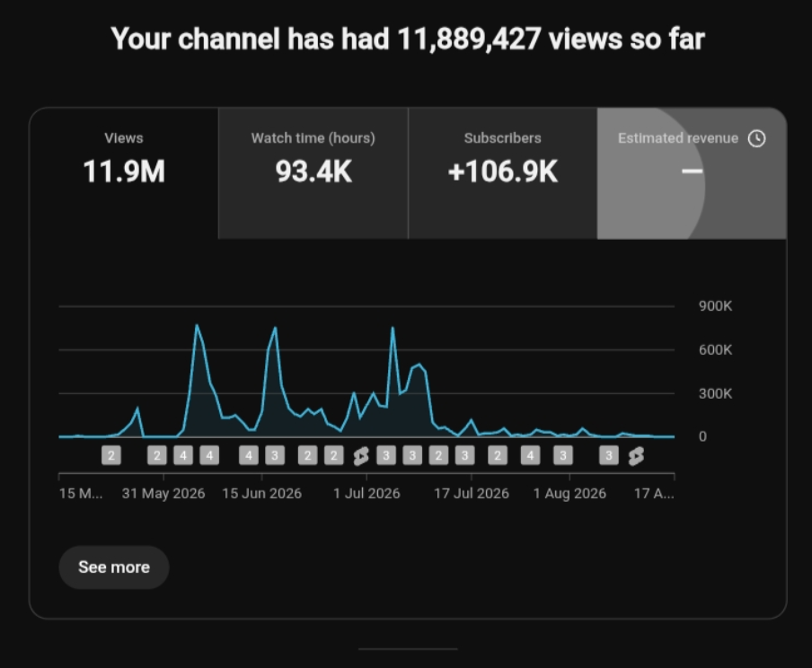This screenshot has width=812, height=668.
Task: Click the 31 May 2026 axis label
Action: pos(163,494)
